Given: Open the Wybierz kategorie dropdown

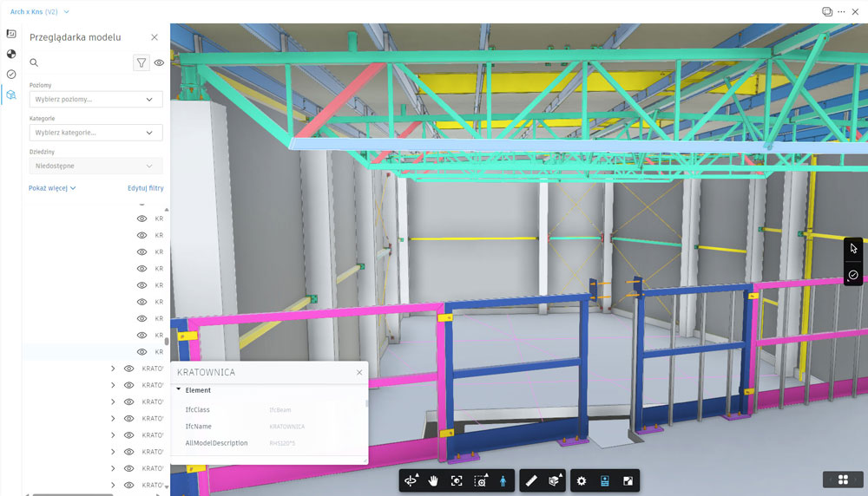Looking at the screenshot, I should coord(95,133).
